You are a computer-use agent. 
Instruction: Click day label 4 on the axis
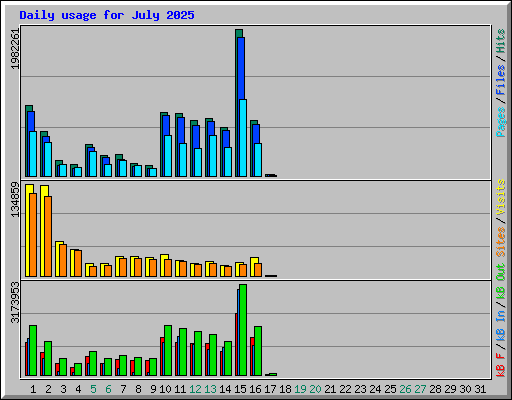click(78, 389)
